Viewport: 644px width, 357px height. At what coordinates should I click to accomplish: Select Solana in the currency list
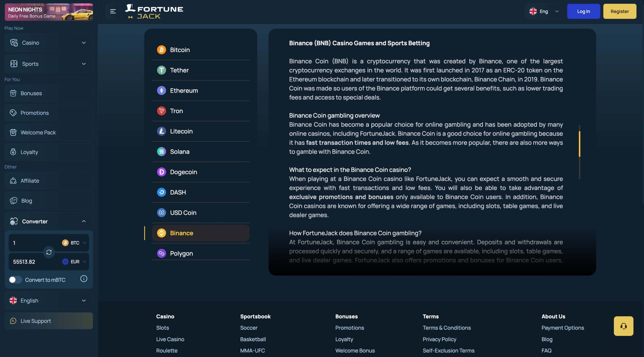coord(201,152)
